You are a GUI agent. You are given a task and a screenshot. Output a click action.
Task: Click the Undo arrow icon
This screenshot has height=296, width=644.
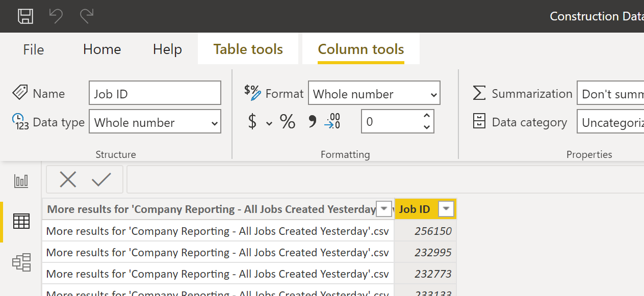pyautogui.click(x=56, y=16)
